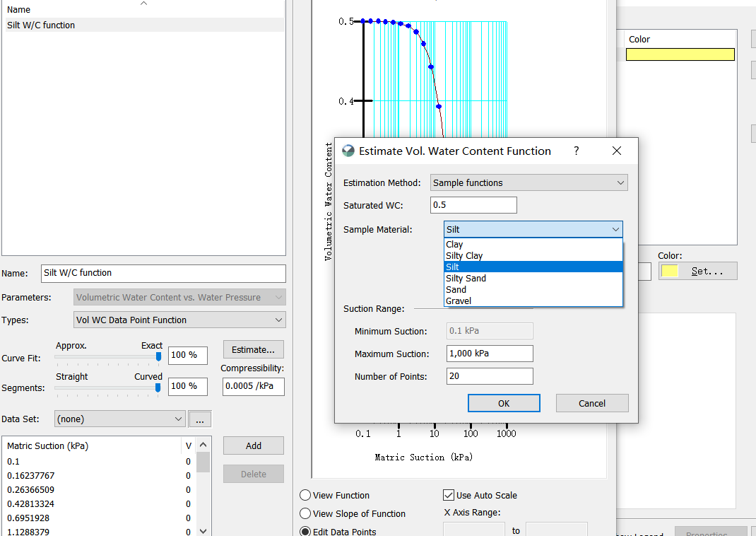This screenshot has width=756, height=536.
Task: Click the scroll down arrow in data table
Action: pyautogui.click(x=203, y=530)
